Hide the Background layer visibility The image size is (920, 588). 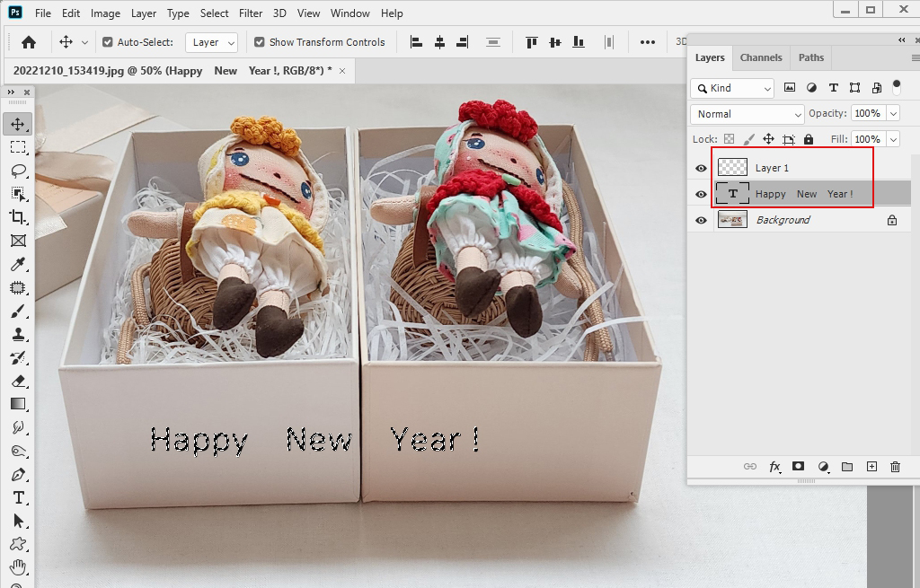point(701,221)
